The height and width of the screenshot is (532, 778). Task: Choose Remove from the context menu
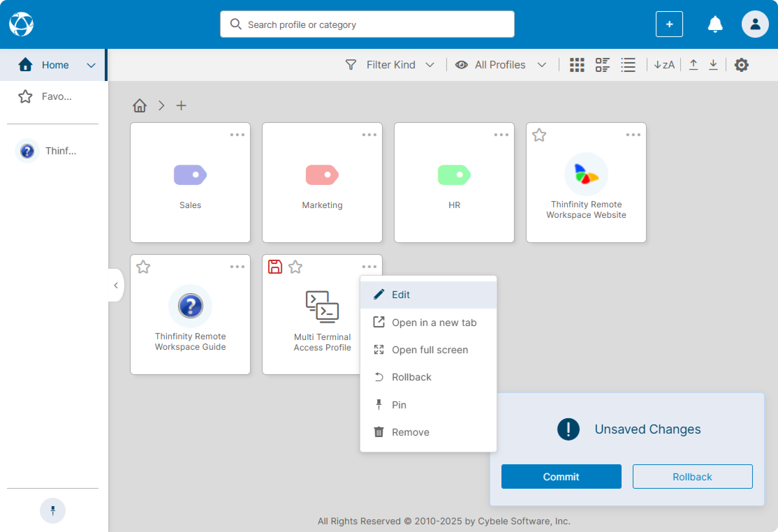coord(428,432)
